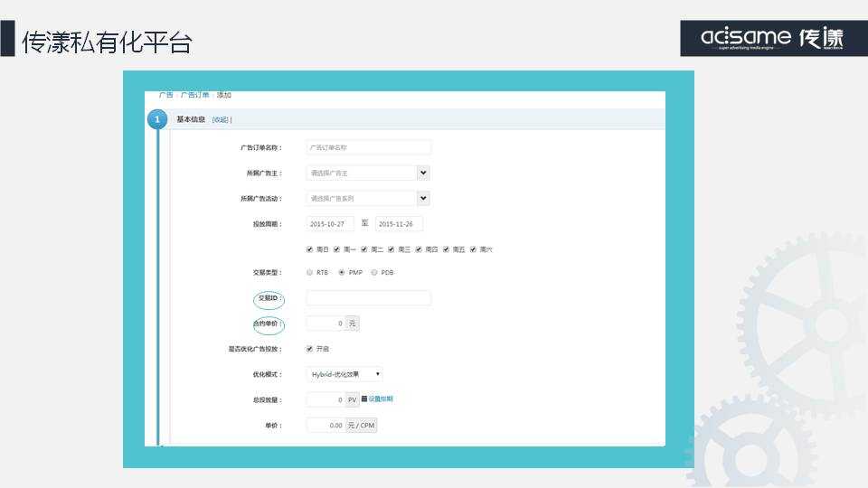
Task: Click the start date field 2015-10-27
Action: click(329, 224)
